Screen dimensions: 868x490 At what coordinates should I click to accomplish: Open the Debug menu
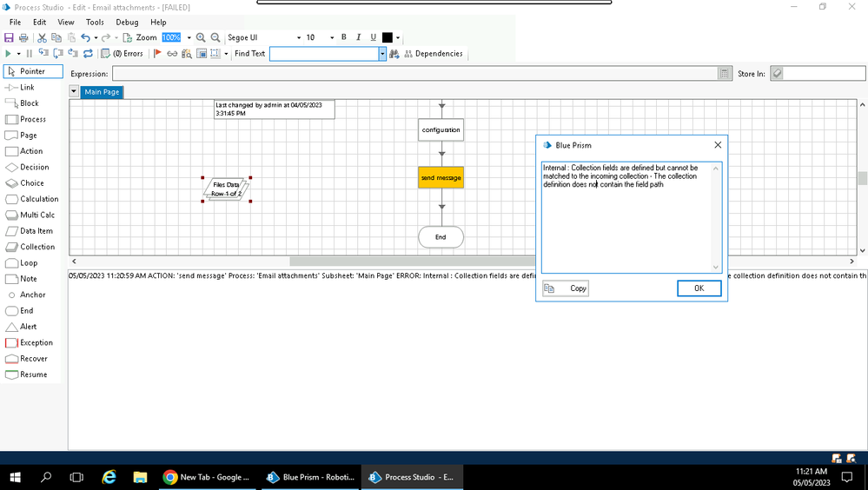(127, 22)
